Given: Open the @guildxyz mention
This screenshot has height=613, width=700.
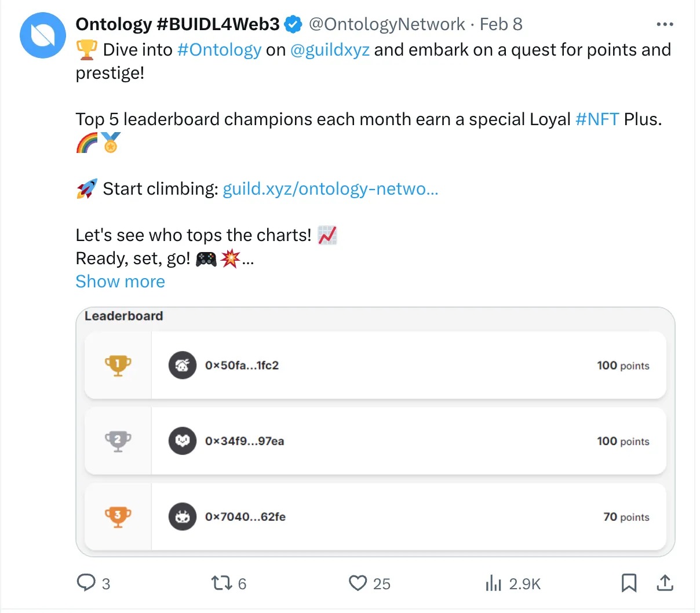Looking at the screenshot, I should pos(330,50).
